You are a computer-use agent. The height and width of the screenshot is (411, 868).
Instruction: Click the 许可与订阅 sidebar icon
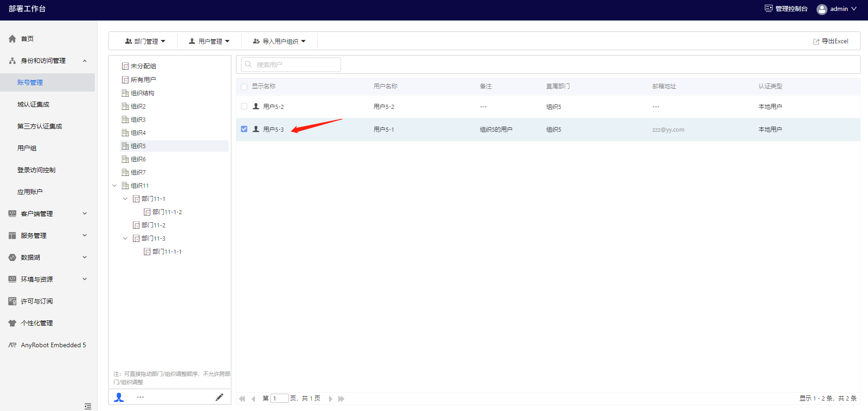pos(12,301)
